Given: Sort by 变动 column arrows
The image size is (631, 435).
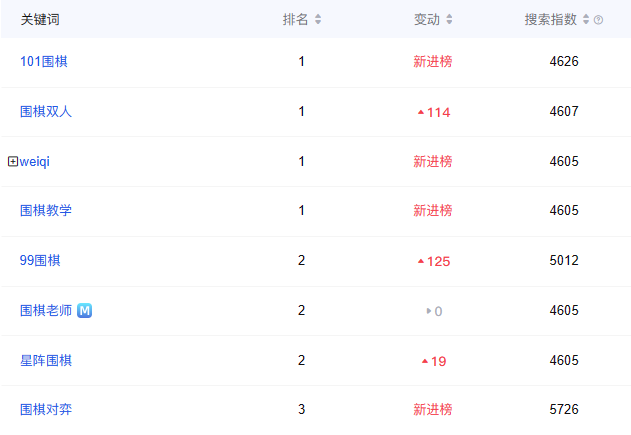Looking at the screenshot, I should coord(450,19).
